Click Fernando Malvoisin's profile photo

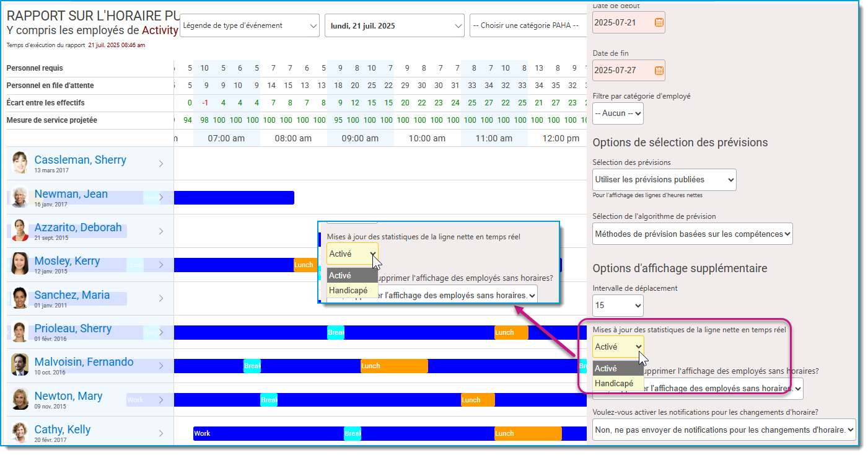point(20,365)
